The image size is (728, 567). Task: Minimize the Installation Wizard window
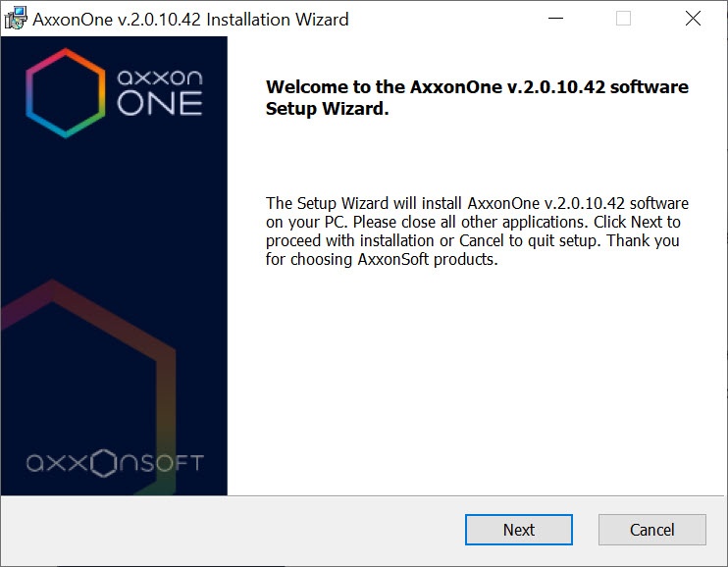(x=555, y=19)
